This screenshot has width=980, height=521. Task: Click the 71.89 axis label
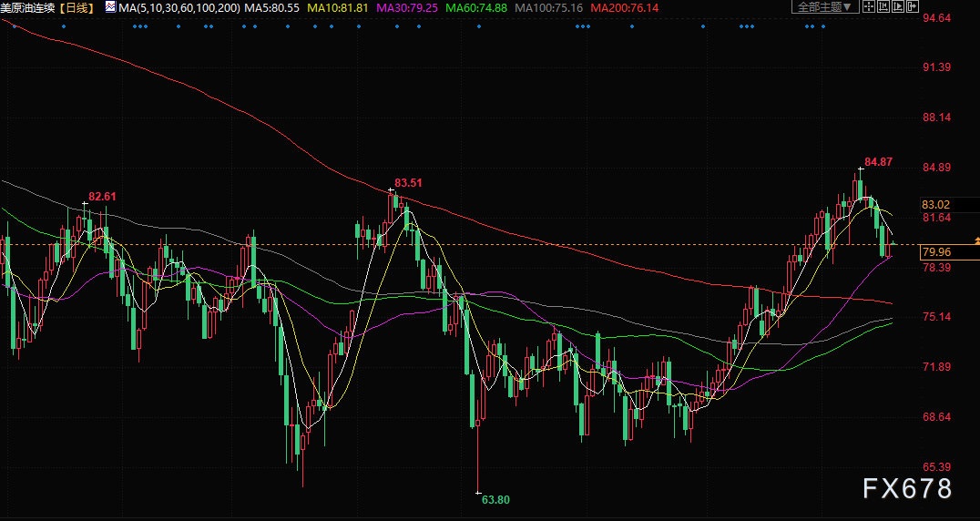point(937,367)
